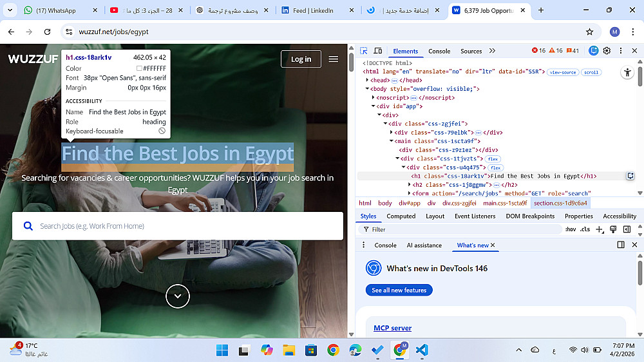Image resolution: width=644 pixels, height=362 pixels.
Task: Open the Sources panel tab
Action: point(471,51)
